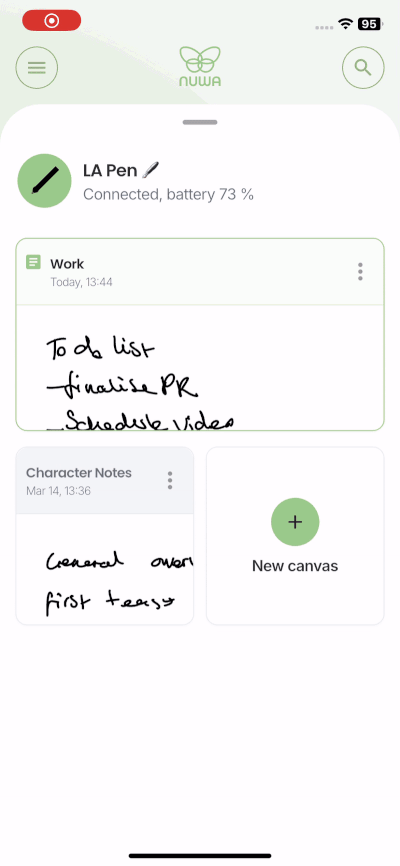Image resolution: width=400 pixels, height=866 pixels.
Task: Tap the New canvas label
Action: (x=295, y=566)
